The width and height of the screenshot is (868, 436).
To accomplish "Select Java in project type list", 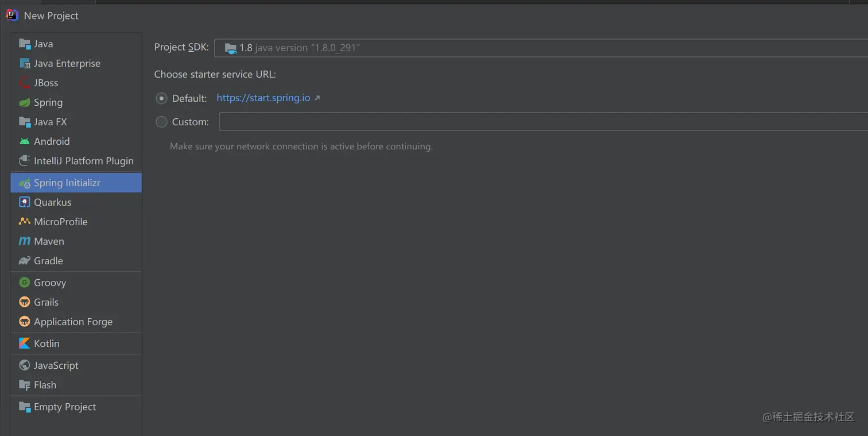I will [x=76, y=44].
